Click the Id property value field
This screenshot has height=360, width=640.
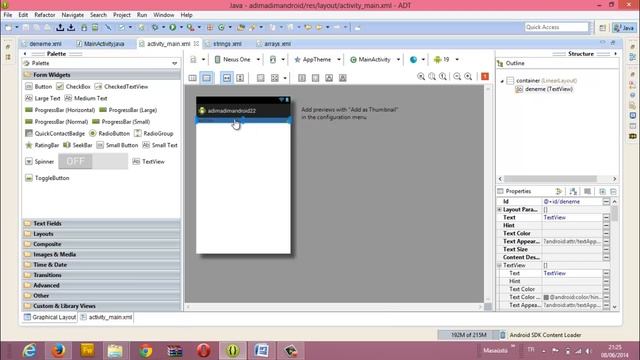point(572,202)
